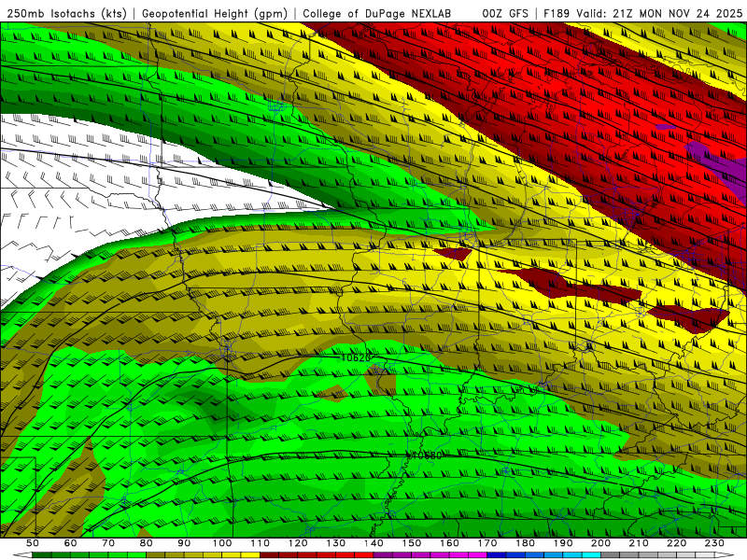Click the 150 knot legend tick label
Screen dimensions: 747x560
pyautogui.click(x=411, y=543)
